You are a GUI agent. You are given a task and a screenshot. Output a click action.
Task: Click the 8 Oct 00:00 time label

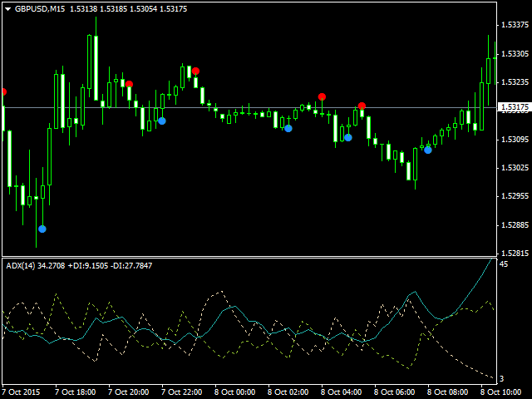pos(234,392)
